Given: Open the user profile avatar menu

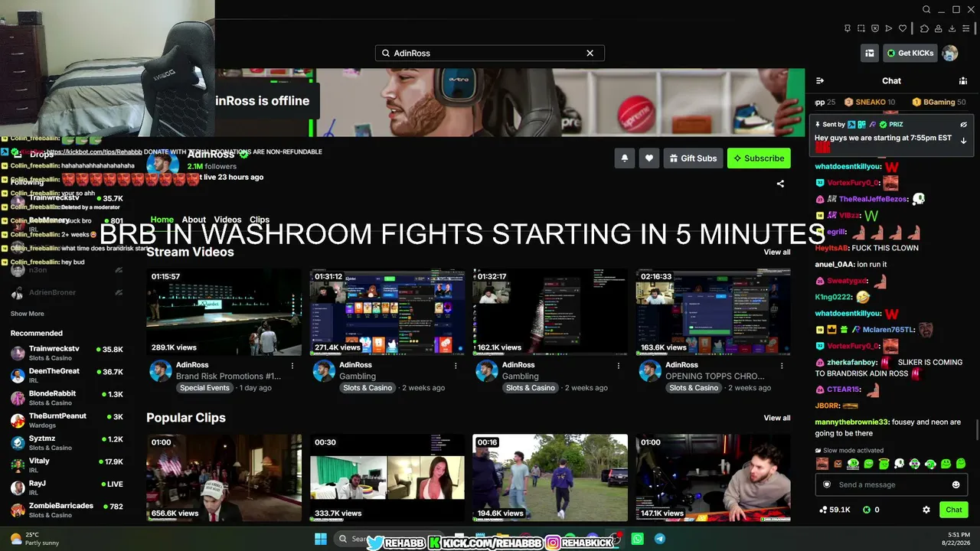Looking at the screenshot, I should (950, 53).
